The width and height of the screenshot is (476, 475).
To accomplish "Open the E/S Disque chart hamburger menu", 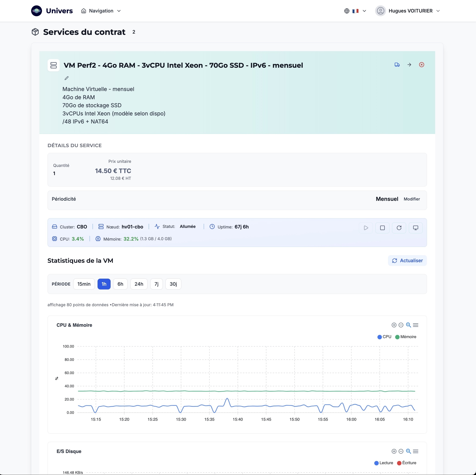I will 416,451.
